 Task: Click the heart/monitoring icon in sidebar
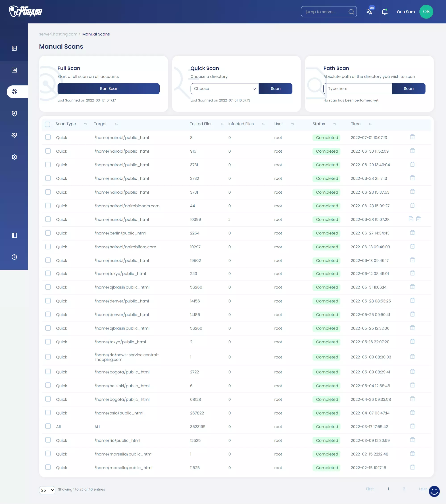point(14,135)
